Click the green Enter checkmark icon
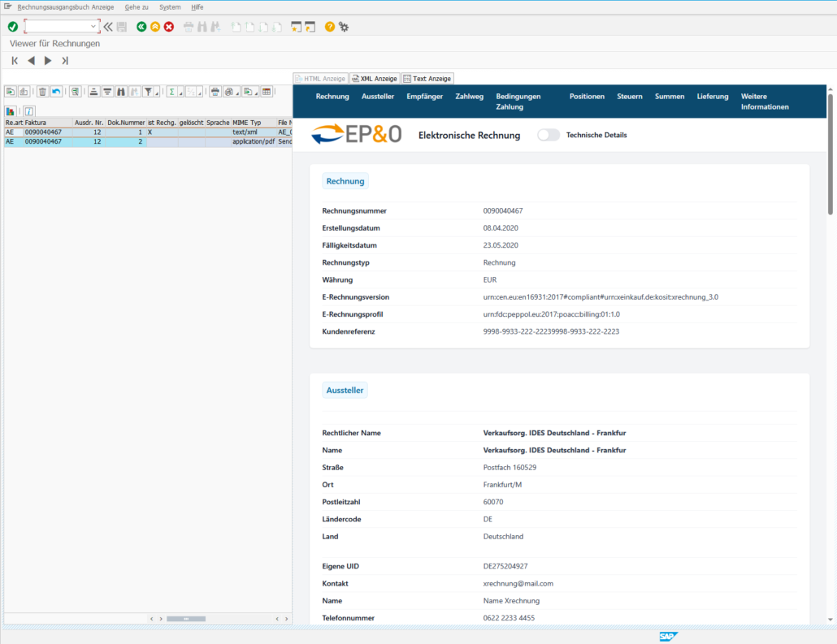 coord(13,27)
